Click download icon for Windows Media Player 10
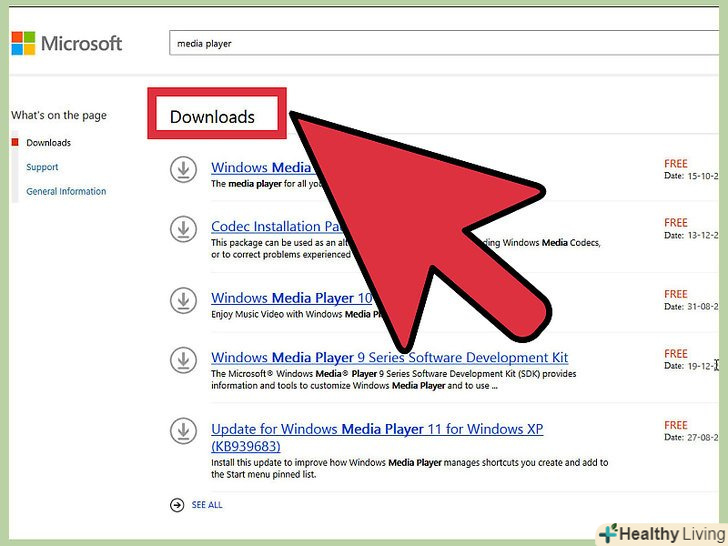728x546 pixels. tap(182, 299)
